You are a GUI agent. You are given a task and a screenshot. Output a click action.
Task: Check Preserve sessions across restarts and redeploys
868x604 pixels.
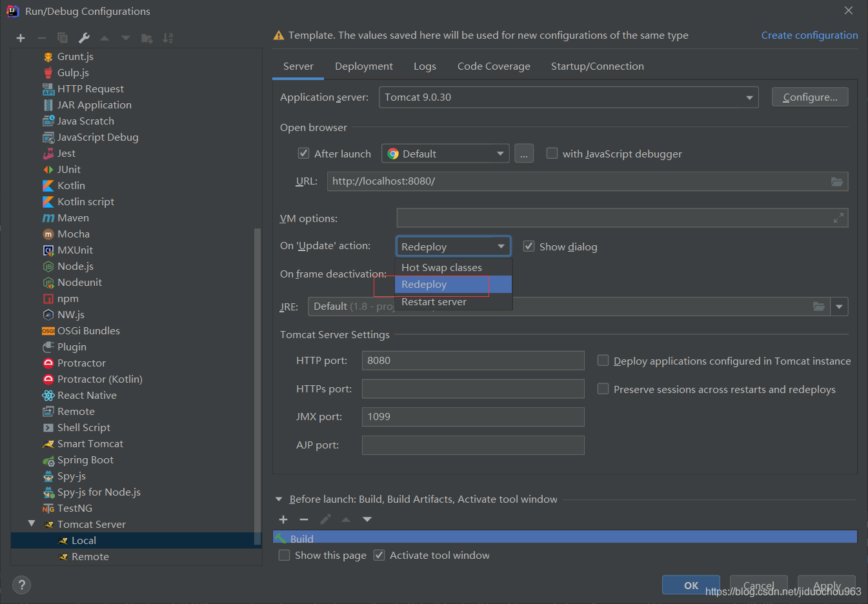pos(603,389)
